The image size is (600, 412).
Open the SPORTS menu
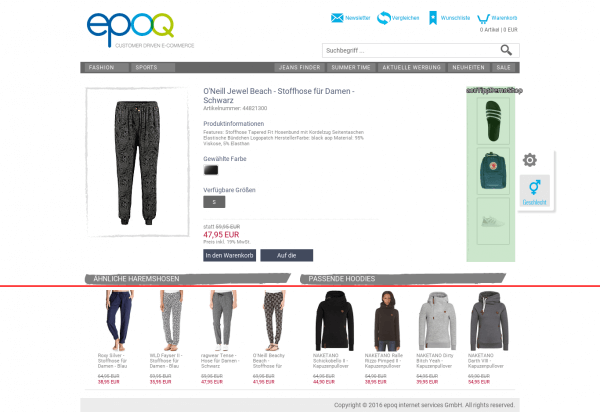click(146, 67)
